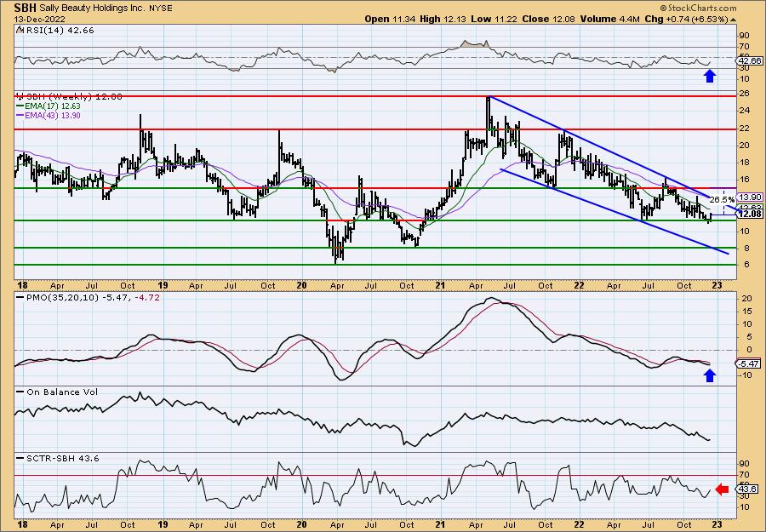
Task: Click the -5.47 PMO value tag
Action: pos(749,364)
